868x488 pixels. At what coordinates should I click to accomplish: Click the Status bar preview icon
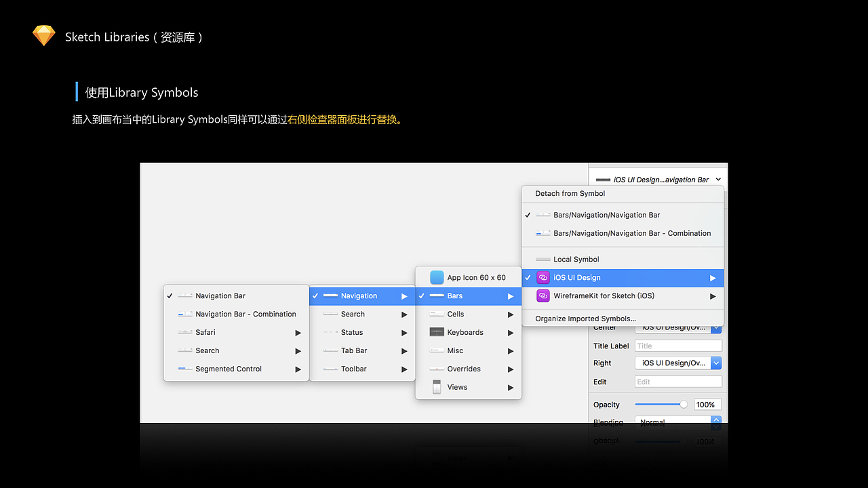click(330, 332)
